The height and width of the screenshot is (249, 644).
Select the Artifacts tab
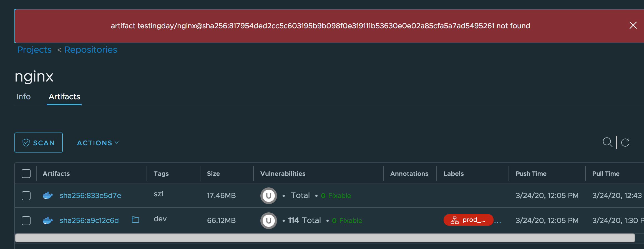click(x=64, y=96)
